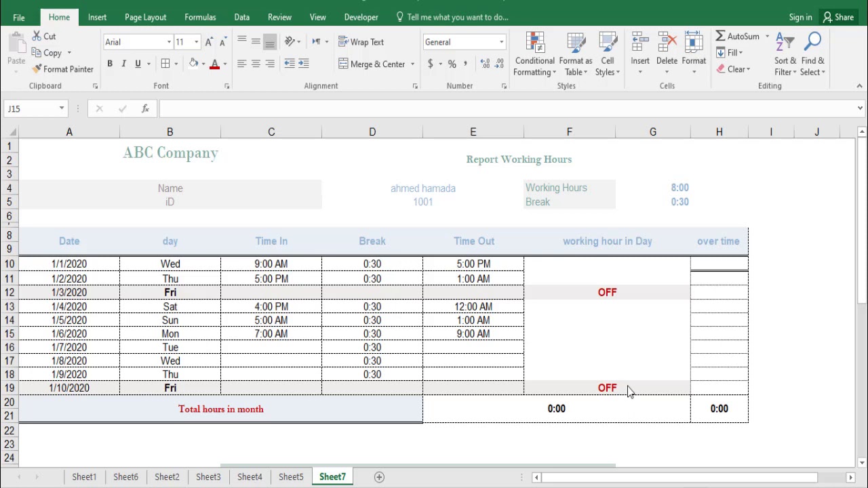Center text horizontally in cell
Viewport: 868px width, 488px height.
256,64
